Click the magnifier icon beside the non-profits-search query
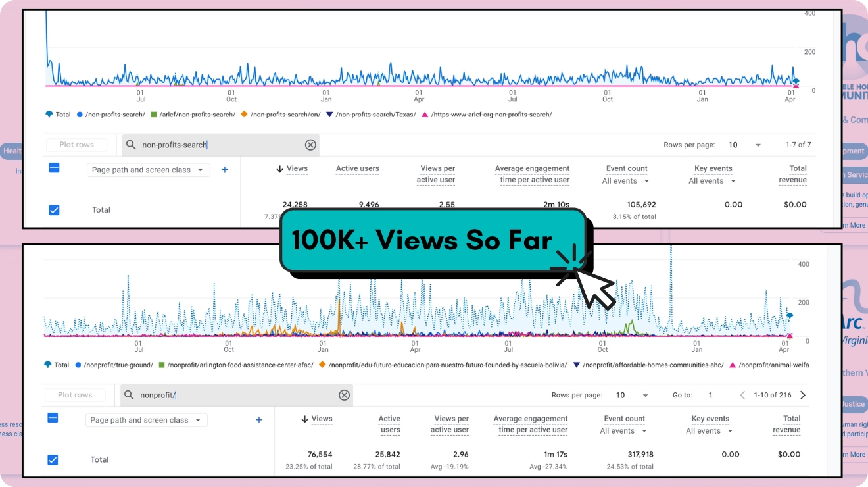868x487 pixels. pos(131,145)
